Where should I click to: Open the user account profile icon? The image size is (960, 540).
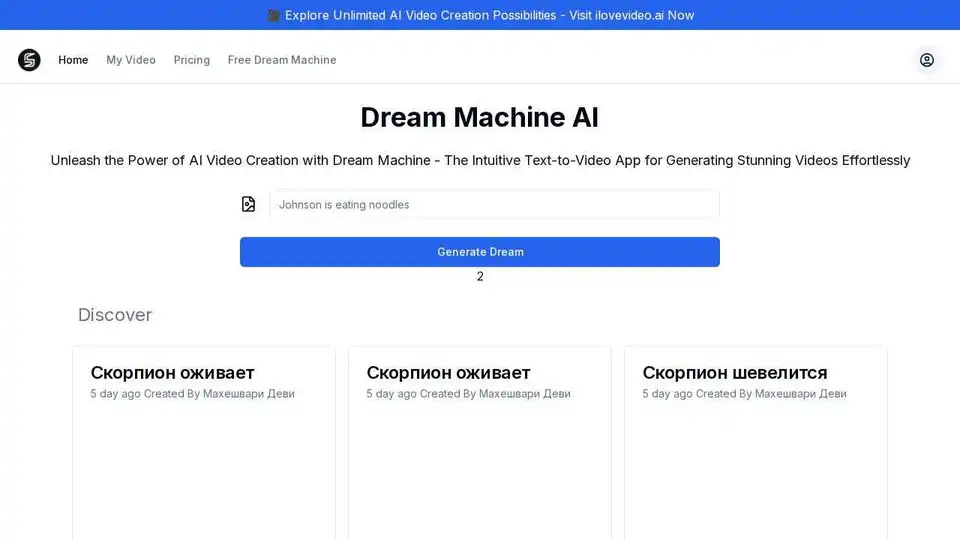[x=926, y=60]
